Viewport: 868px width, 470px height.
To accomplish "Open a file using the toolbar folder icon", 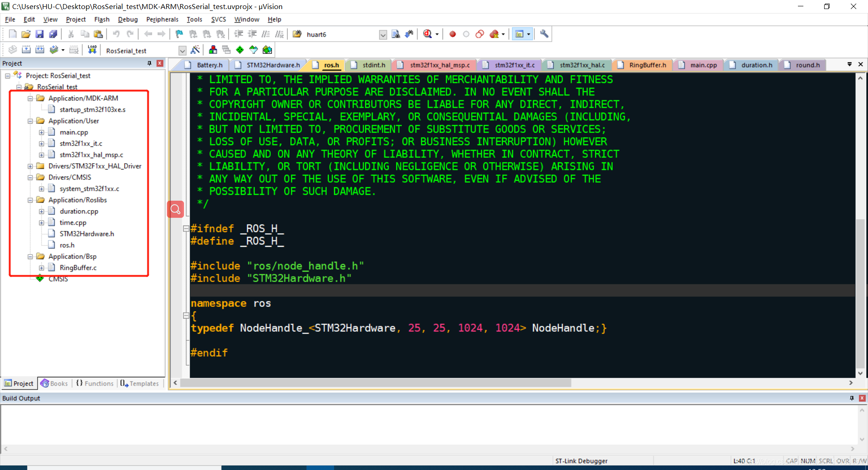I will coord(26,34).
